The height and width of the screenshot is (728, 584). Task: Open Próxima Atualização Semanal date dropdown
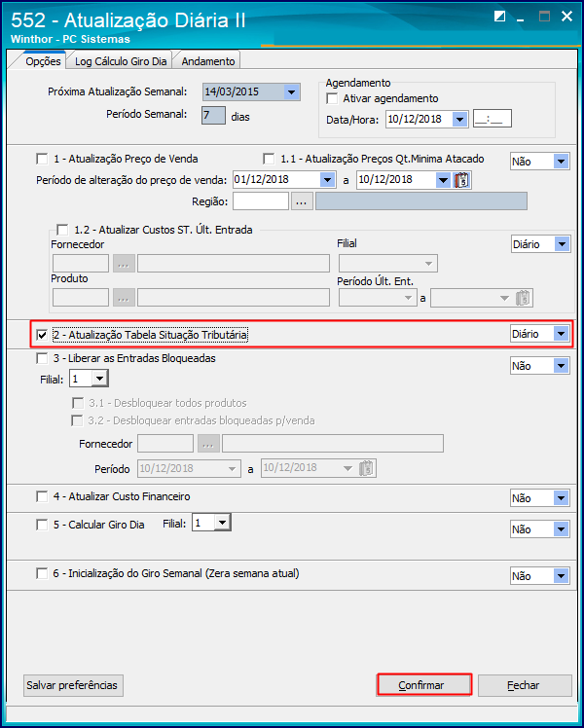(291, 91)
